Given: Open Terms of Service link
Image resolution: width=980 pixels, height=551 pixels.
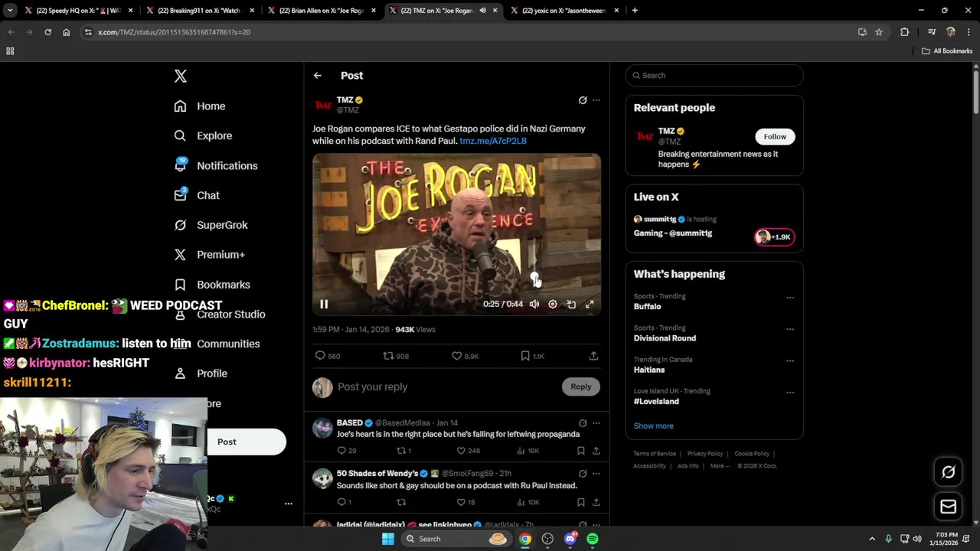Looking at the screenshot, I should (x=655, y=454).
